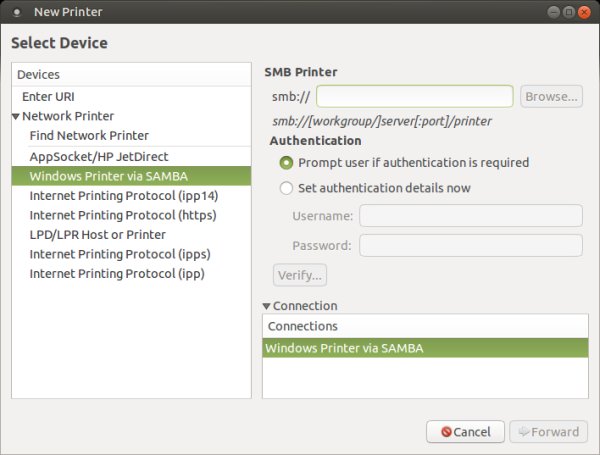
Task: Click the Forward button
Action: 548,432
